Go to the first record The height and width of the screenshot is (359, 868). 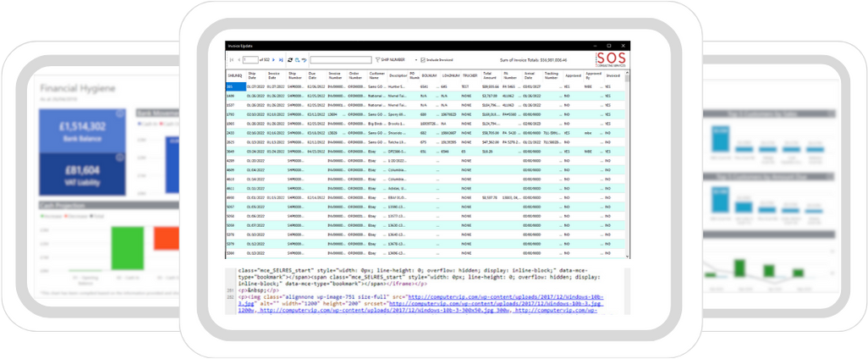tap(230, 60)
